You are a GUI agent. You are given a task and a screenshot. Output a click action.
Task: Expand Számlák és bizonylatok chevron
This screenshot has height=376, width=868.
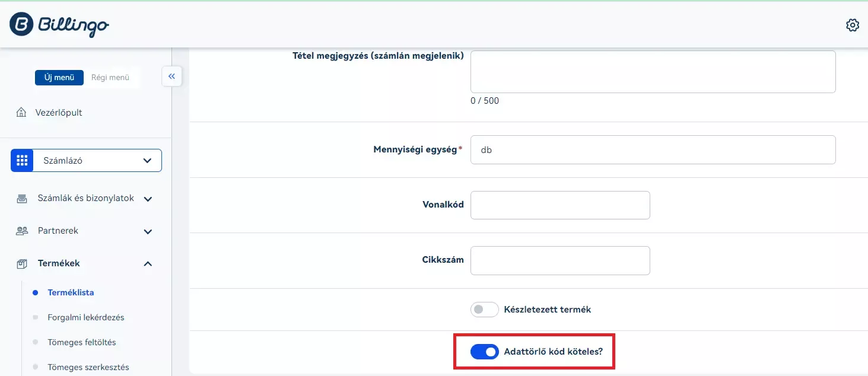tap(148, 199)
